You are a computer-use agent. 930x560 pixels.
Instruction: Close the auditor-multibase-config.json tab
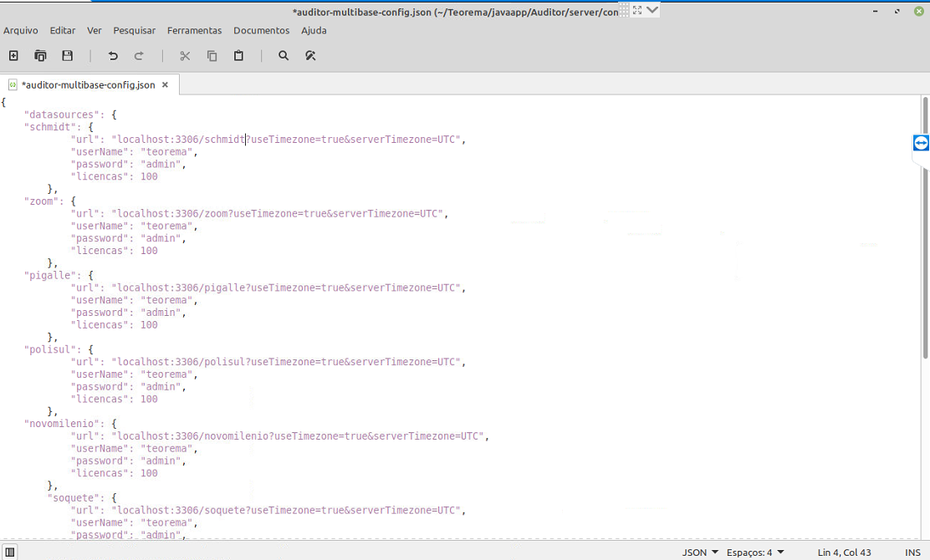[165, 84]
